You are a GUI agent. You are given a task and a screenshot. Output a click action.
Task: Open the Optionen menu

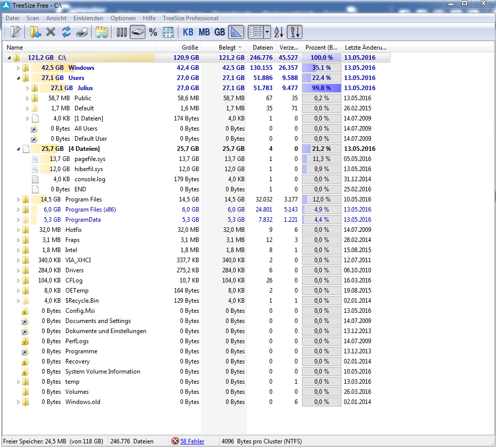[123, 18]
